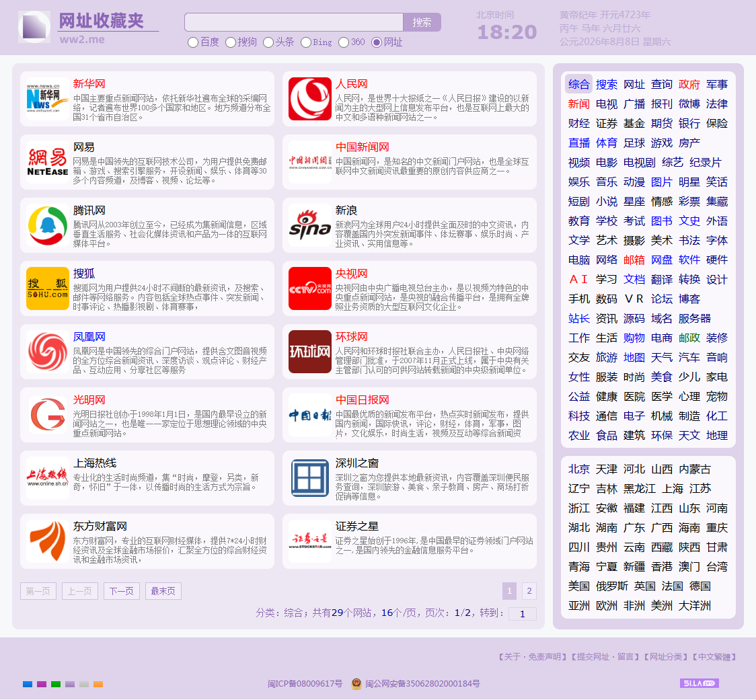Image resolution: width=756 pixels, height=700 pixels.
Task: Apply the blue theme color swatch
Action: click(28, 684)
